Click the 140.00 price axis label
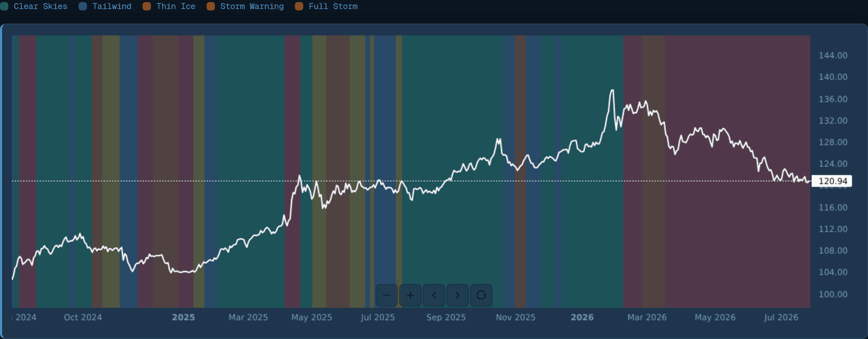This screenshot has width=868, height=339. [833, 77]
